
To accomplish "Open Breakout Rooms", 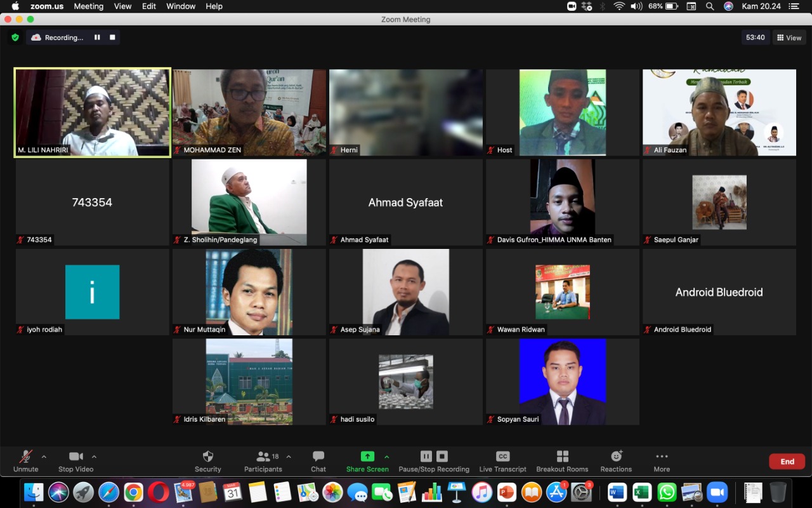I will coord(562,461).
